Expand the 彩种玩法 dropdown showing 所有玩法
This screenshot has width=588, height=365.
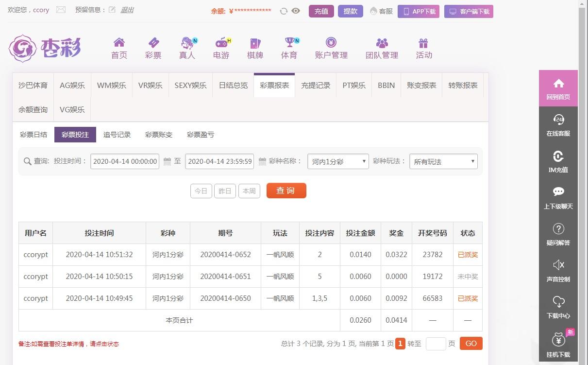[443, 161]
